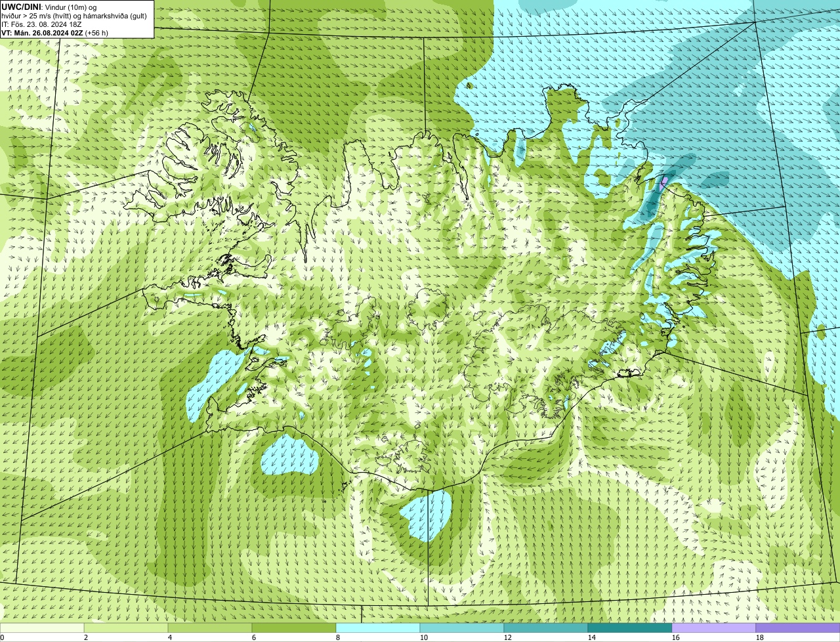Click the legend tick label '10'
Viewport: 840px width, 642px height.
(x=424, y=637)
